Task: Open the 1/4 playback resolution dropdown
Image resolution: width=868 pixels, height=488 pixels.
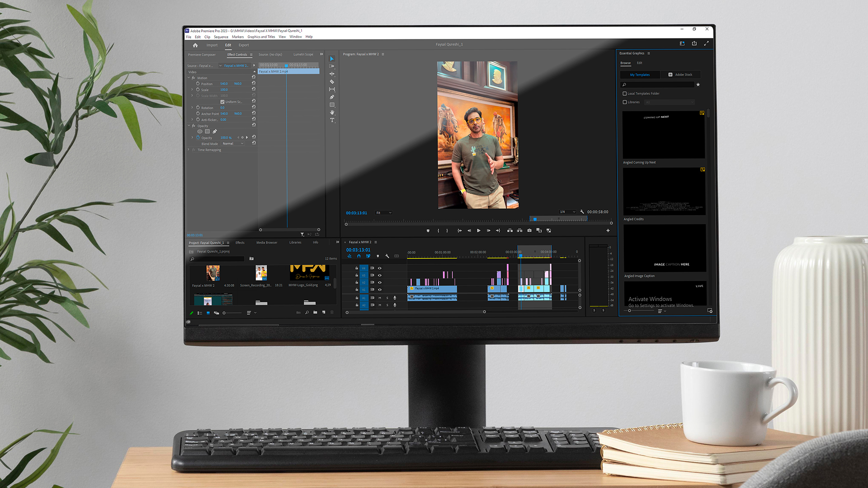Action: [567, 212]
